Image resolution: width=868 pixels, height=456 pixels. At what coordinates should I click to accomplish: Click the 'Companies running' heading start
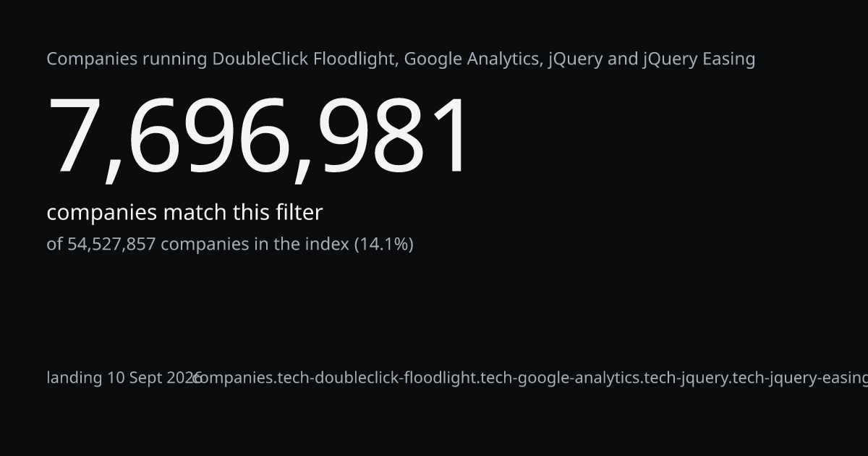point(127,59)
